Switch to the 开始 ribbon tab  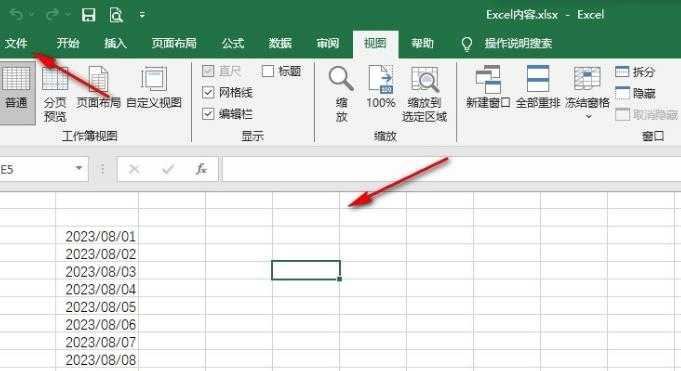68,43
